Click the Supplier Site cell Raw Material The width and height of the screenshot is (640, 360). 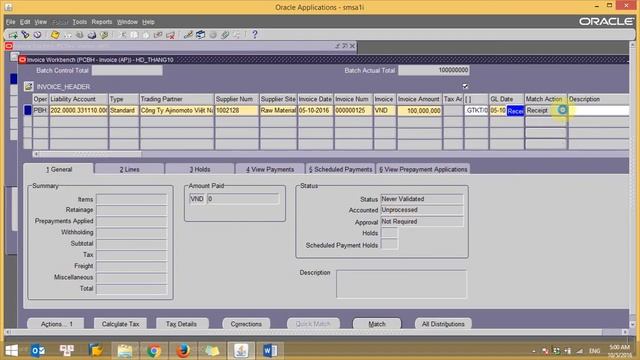(278, 110)
